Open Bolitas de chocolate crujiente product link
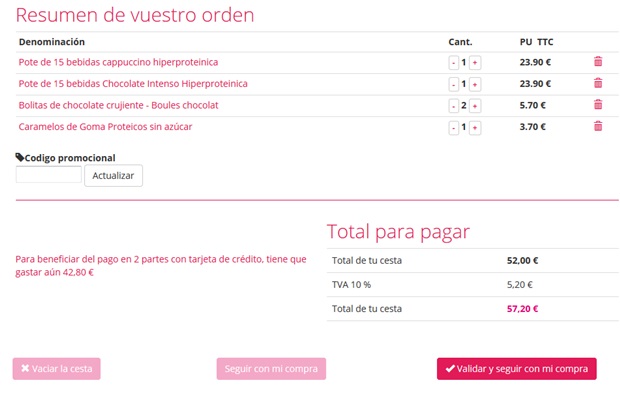The width and height of the screenshot is (620, 396). point(118,105)
